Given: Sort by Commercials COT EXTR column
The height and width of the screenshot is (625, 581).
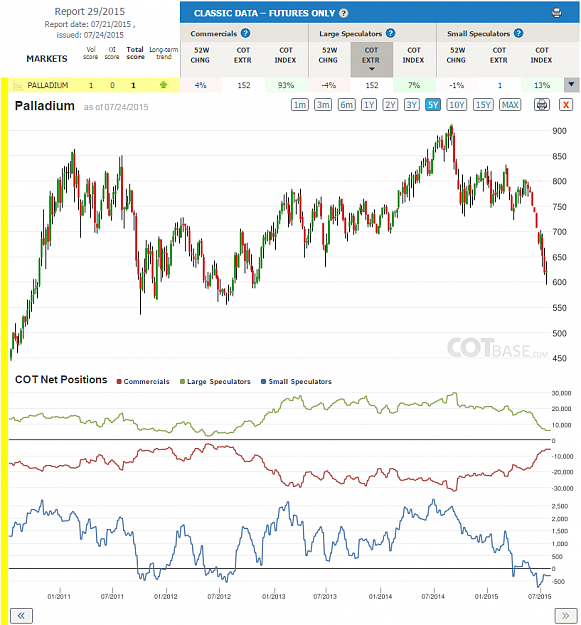Looking at the screenshot, I should tap(243, 55).
